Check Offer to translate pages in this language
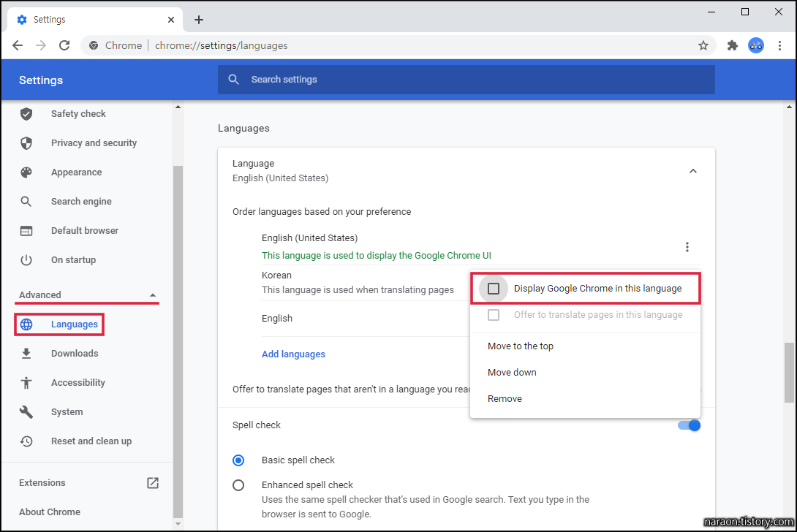The height and width of the screenshot is (532, 797). click(494, 315)
